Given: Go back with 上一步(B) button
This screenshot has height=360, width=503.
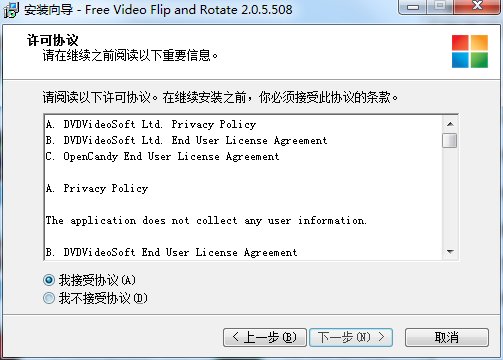Looking at the screenshot, I should 265,337.
